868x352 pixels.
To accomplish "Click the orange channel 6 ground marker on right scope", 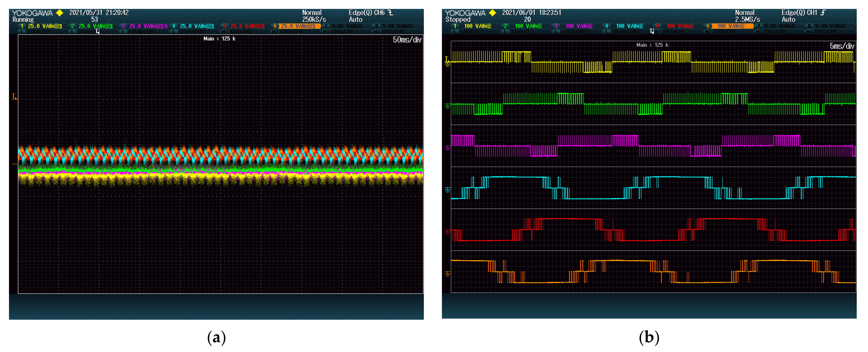I will pos(447,274).
